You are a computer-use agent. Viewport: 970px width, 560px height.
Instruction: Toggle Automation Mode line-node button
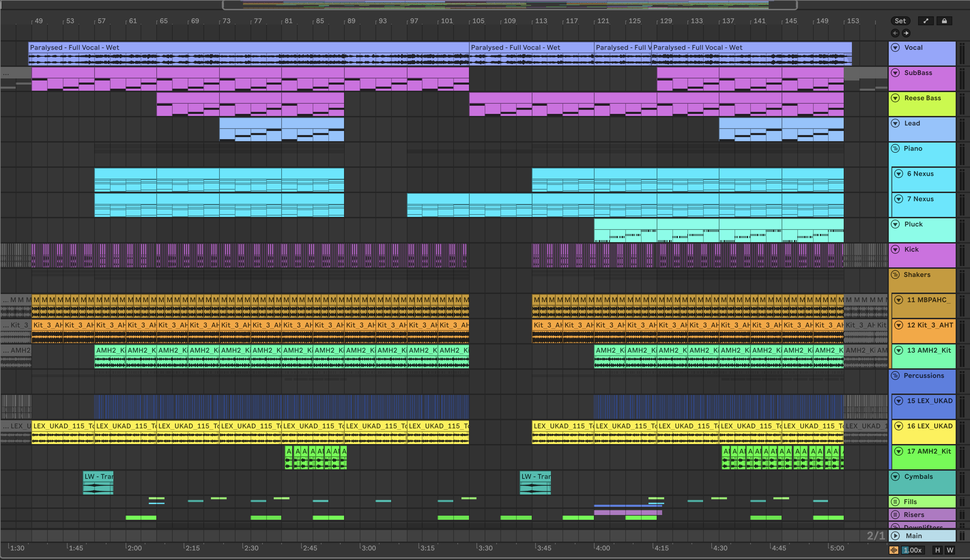[926, 21]
